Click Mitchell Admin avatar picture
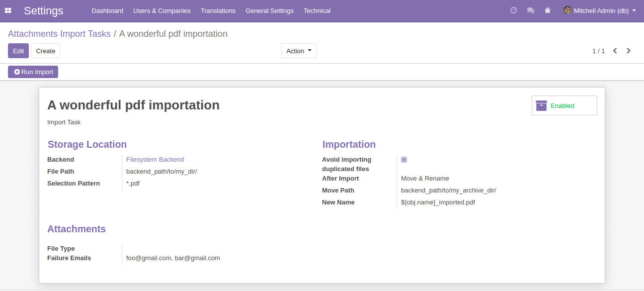The height and width of the screenshot is (291, 644). (567, 10)
